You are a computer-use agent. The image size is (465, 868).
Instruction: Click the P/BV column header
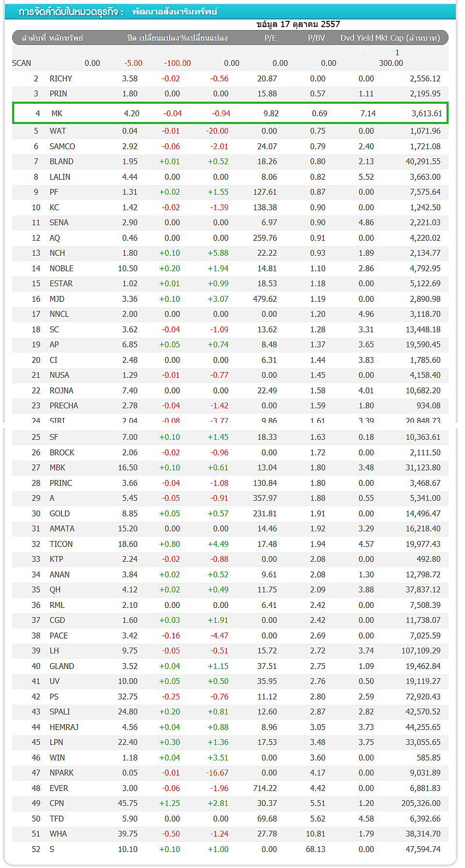316,38
